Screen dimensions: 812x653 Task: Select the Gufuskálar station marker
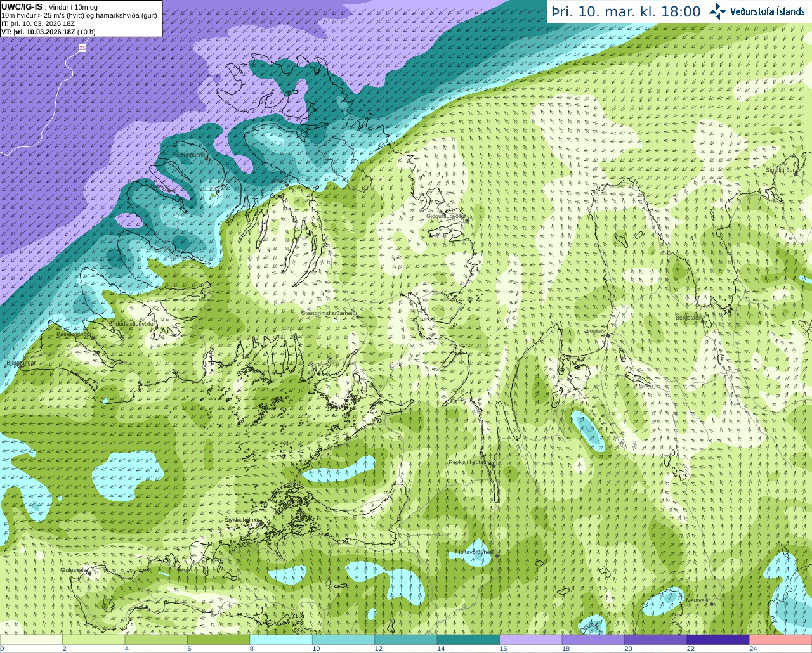click(x=90, y=573)
